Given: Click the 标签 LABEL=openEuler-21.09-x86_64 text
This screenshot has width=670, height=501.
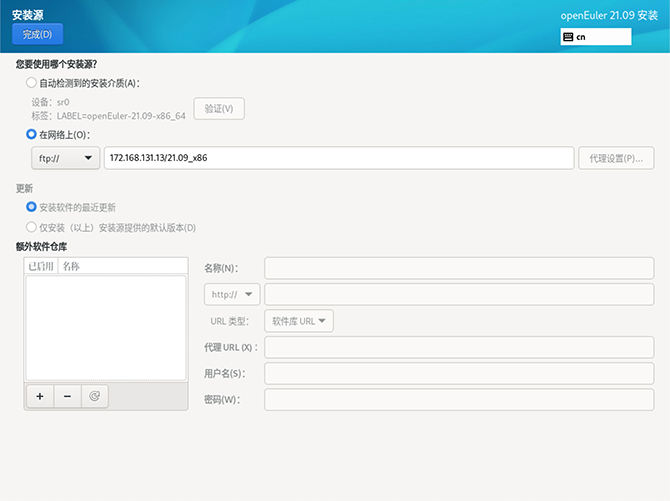Looking at the screenshot, I should pos(109,116).
